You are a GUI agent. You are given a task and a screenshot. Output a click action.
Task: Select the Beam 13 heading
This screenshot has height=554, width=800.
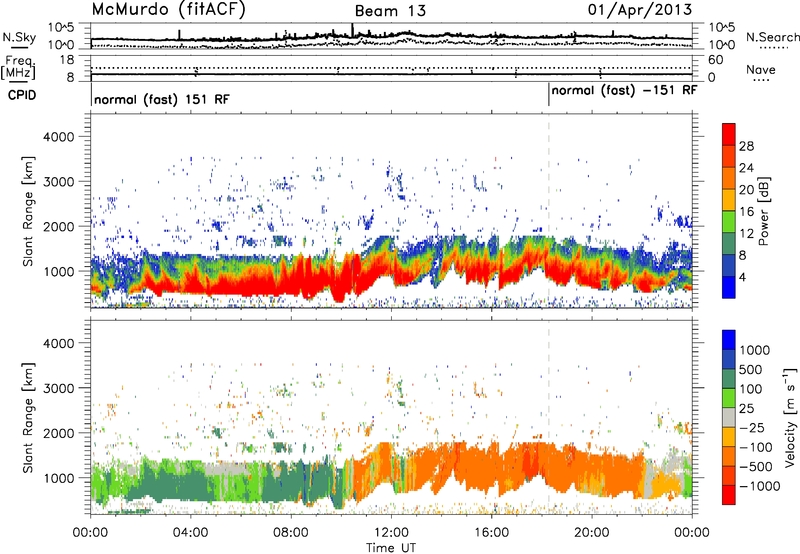390,11
